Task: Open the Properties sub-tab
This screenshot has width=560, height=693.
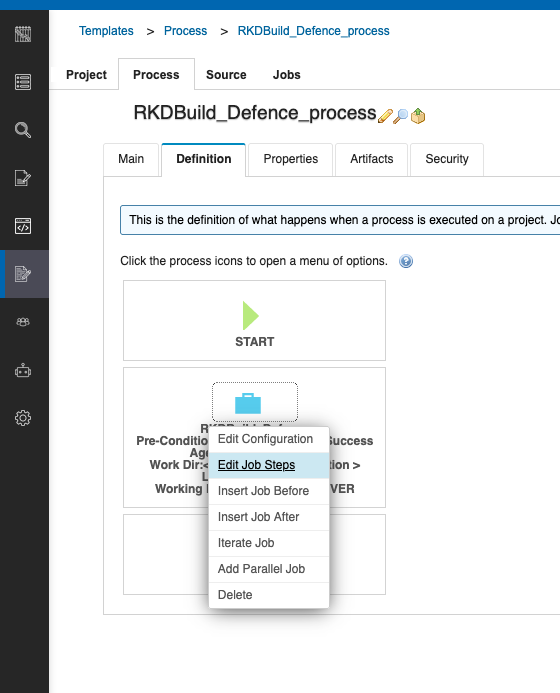Action: [290, 159]
